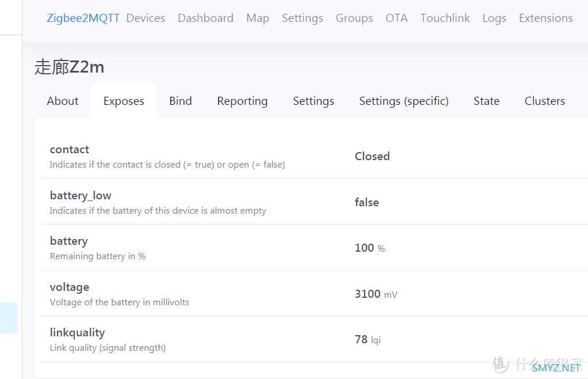588x379 pixels.
Task: Click the voltage property label
Action: [69, 287]
